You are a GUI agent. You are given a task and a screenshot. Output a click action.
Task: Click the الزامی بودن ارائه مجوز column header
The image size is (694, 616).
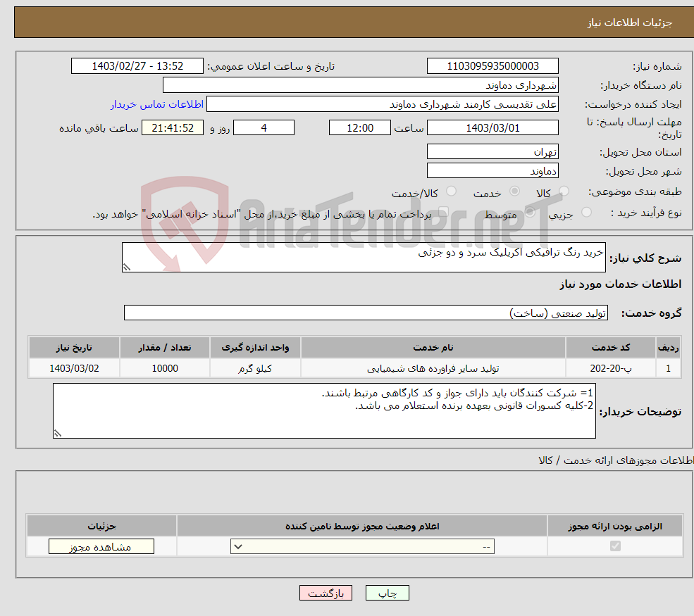tap(615, 526)
